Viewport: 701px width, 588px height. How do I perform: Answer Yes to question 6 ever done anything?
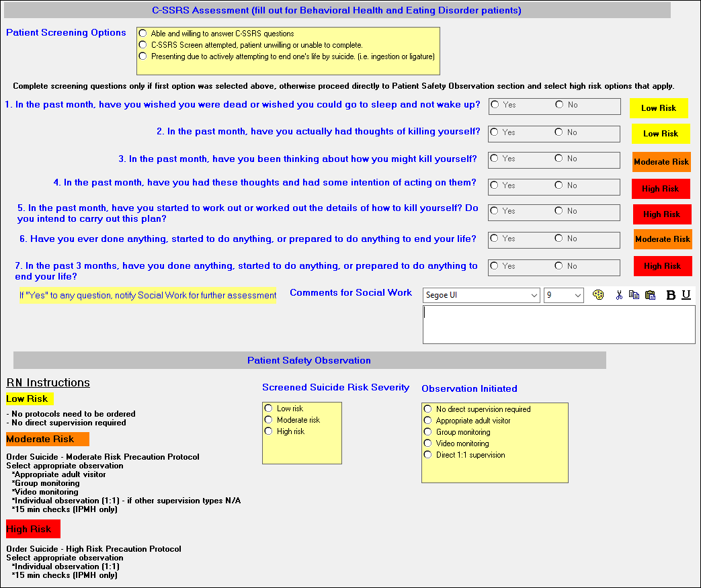[x=494, y=239]
